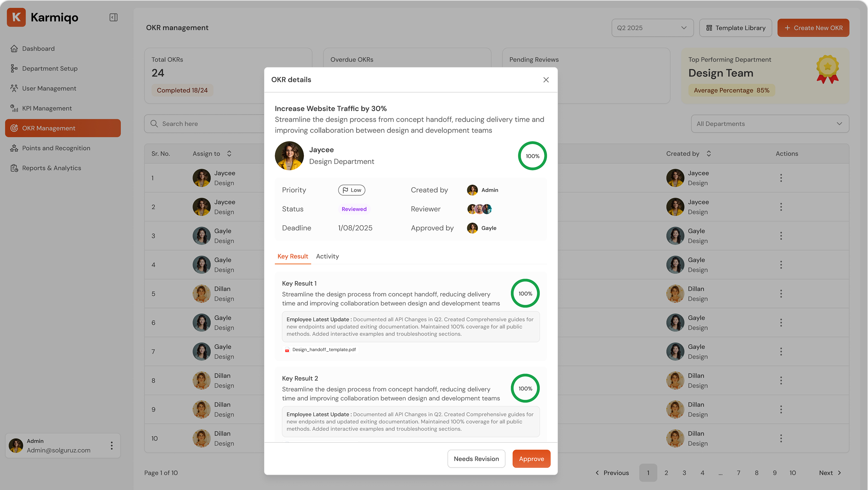Image resolution: width=868 pixels, height=490 pixels.
Task: Click Jaycee avatar in row 1
Action: pyautogui.click(x=201, y=178)
